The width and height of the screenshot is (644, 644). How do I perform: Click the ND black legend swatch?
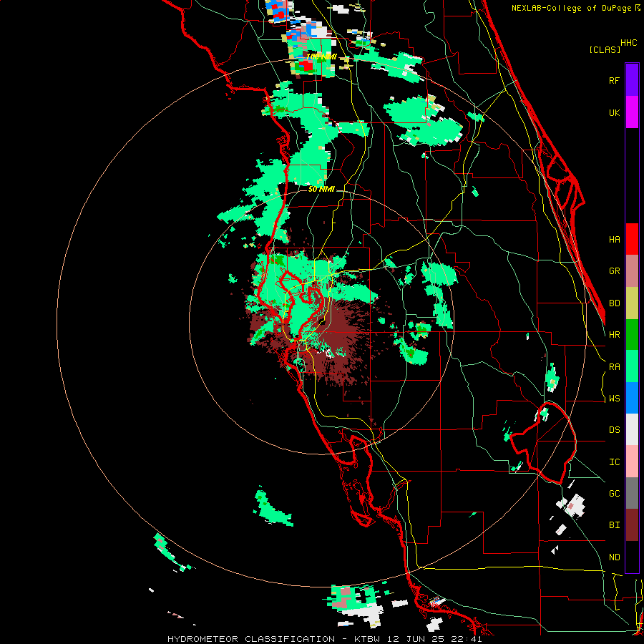tap(632, 557)
